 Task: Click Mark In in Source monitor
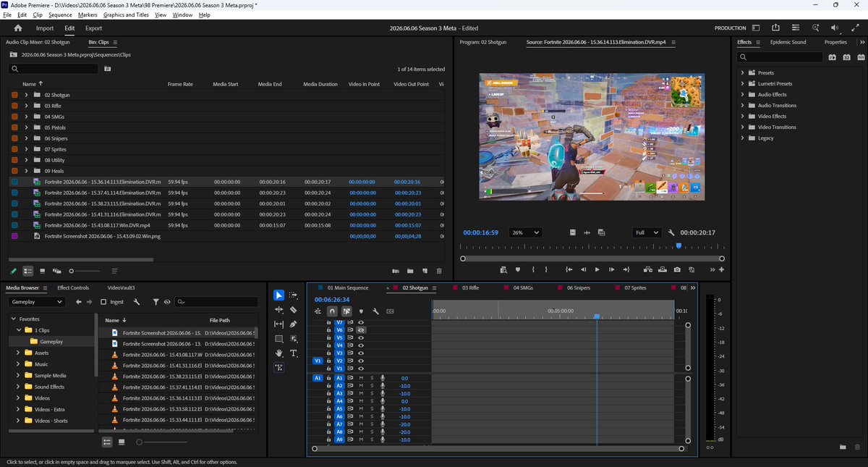tap(533, 269)
